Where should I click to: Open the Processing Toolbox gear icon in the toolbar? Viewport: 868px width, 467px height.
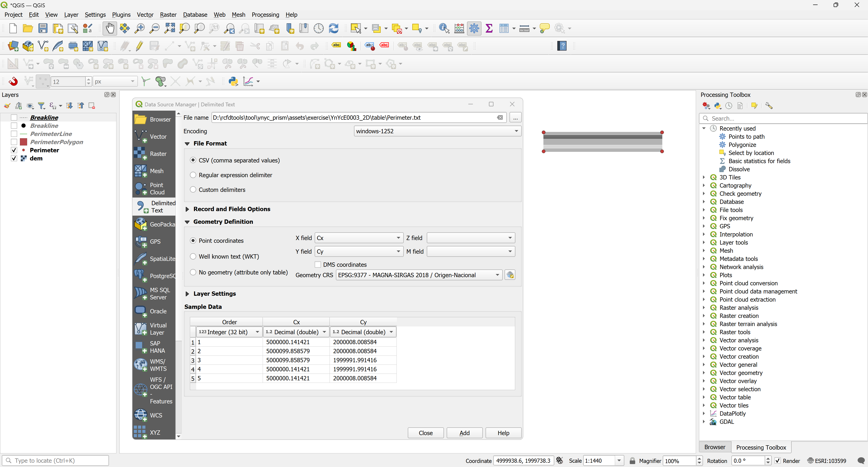[x=474, y=28]
